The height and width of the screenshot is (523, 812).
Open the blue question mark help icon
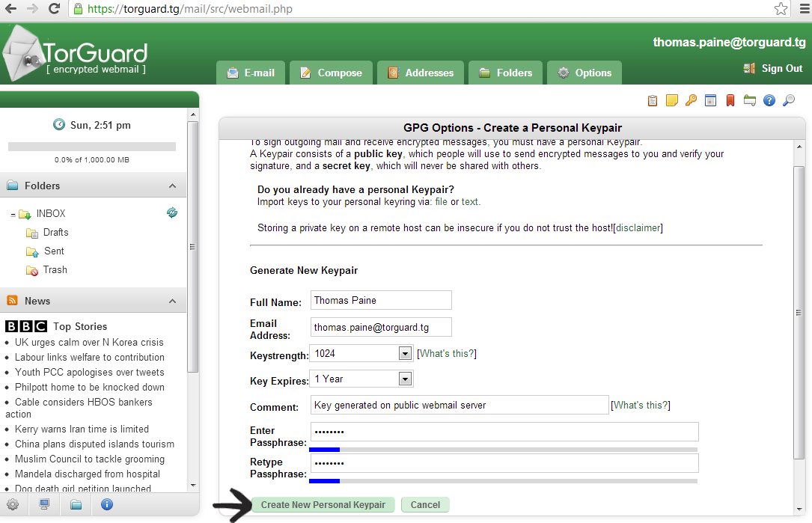pyautogui.click(x=769, y=100)
